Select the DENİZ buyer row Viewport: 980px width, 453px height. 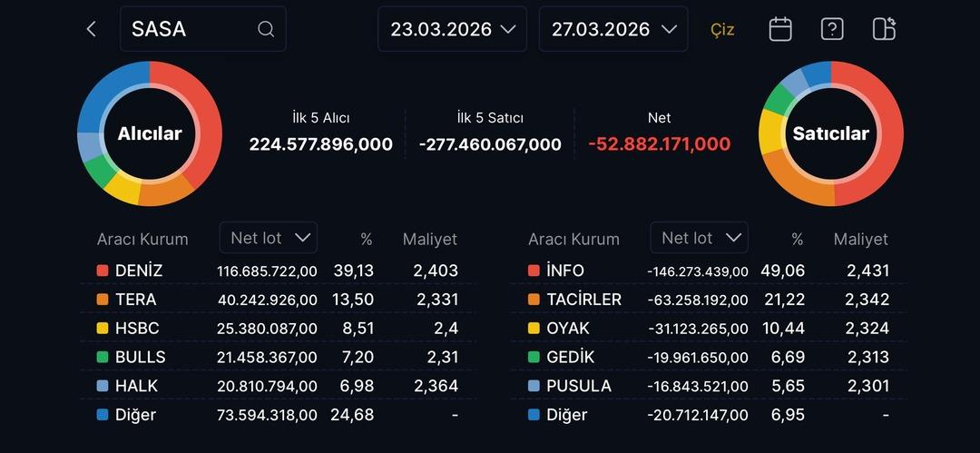click(278, 271)
